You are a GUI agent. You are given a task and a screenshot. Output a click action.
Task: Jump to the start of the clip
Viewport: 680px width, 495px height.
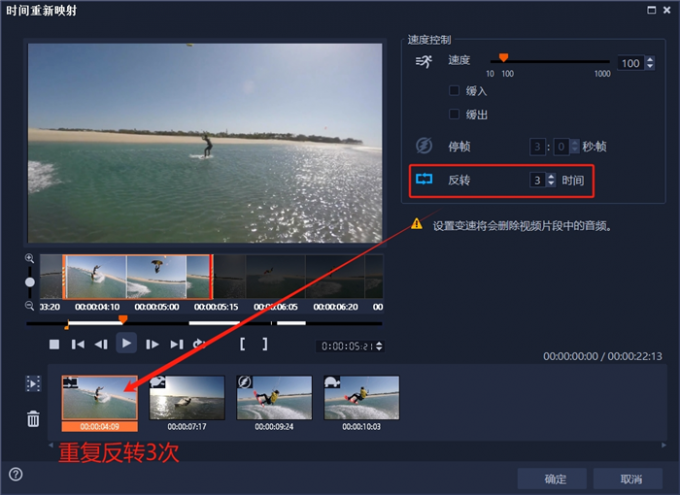tap(78, 344)
